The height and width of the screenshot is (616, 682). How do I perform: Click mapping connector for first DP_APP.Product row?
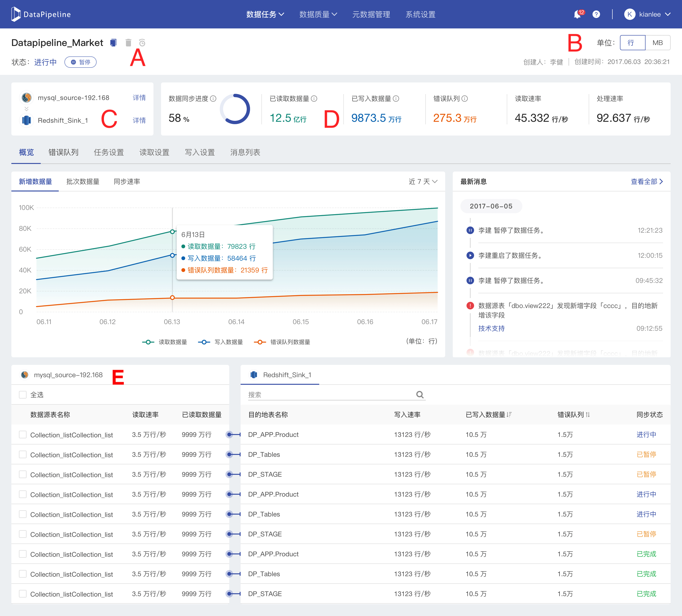pyautogui.click(x=233, y=434)
